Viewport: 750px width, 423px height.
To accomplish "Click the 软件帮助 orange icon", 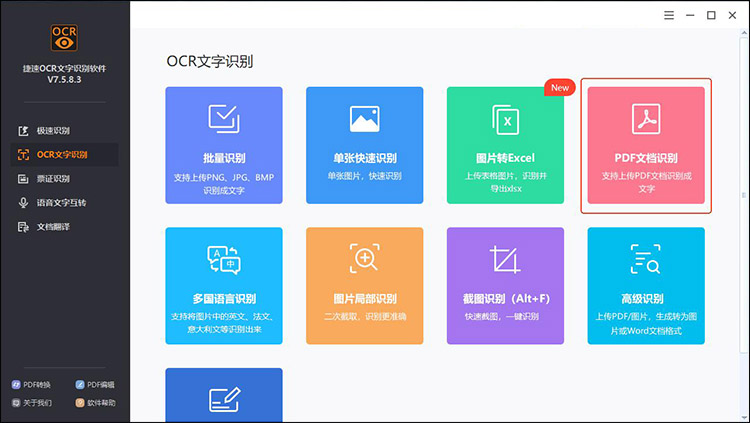I will 80,403.
